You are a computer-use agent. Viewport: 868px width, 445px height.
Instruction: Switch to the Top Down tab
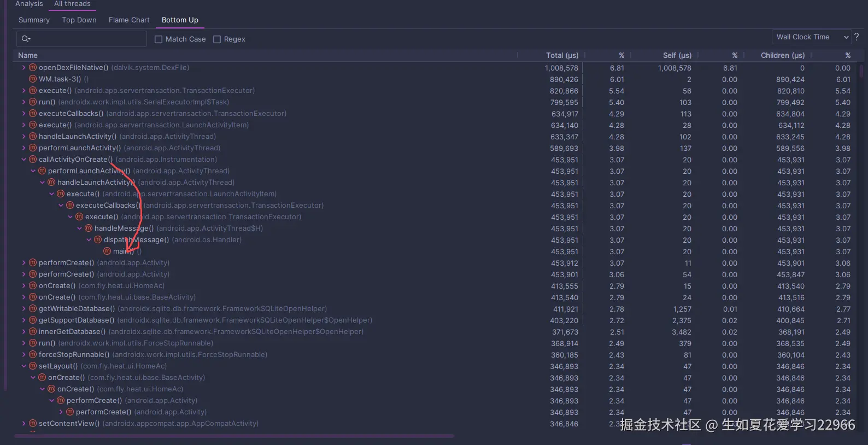click(79, 20)
